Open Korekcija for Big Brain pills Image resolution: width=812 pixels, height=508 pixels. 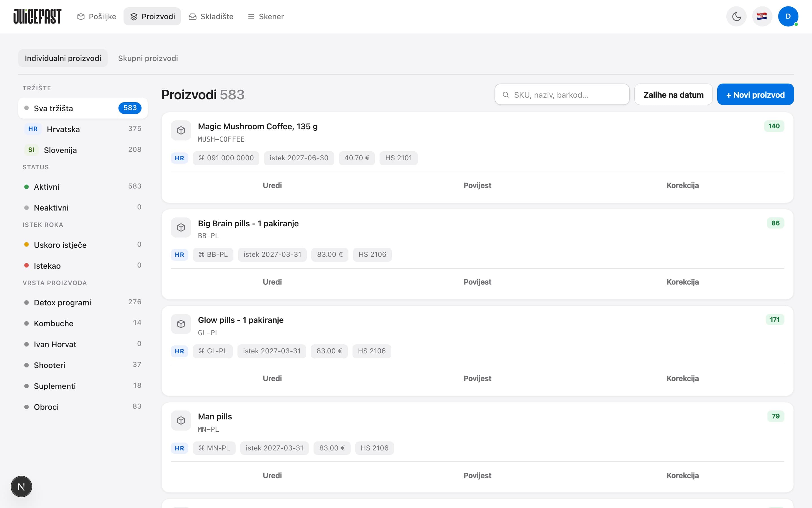(x=683, y=282)
